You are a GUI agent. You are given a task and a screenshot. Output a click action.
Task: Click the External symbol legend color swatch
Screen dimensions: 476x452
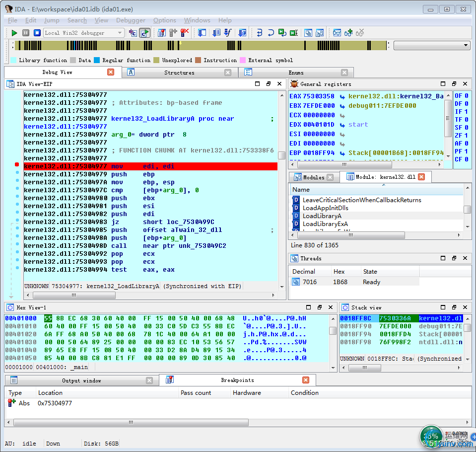243,60
